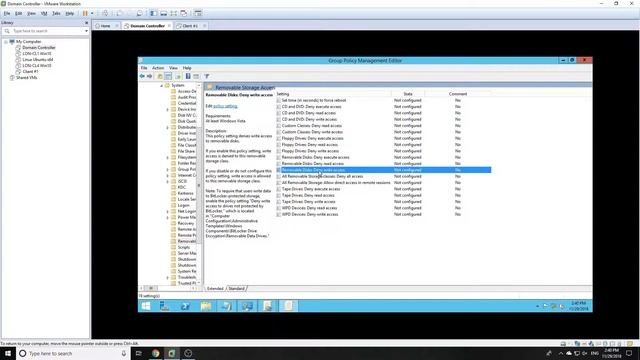Viewport: 640px width, 360px height.
Task: Open File Explorer on VM taskbar
Action: coord(206,306)
